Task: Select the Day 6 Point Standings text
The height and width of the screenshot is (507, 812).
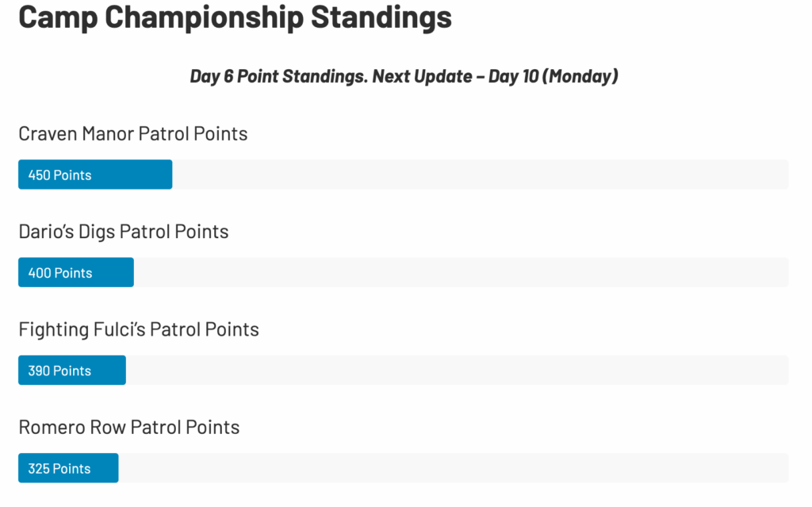Action: [x=278, y=76]
